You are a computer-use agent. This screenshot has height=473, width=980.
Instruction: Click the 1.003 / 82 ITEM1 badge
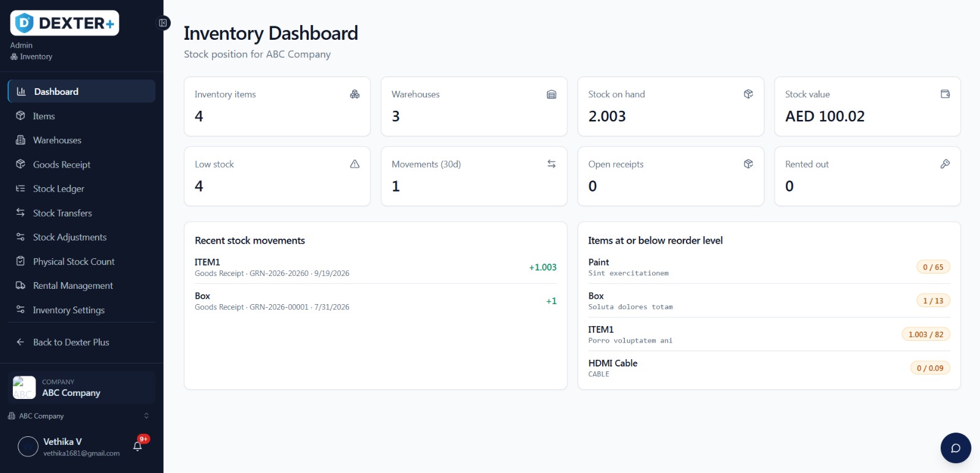[x=925, y=335]
